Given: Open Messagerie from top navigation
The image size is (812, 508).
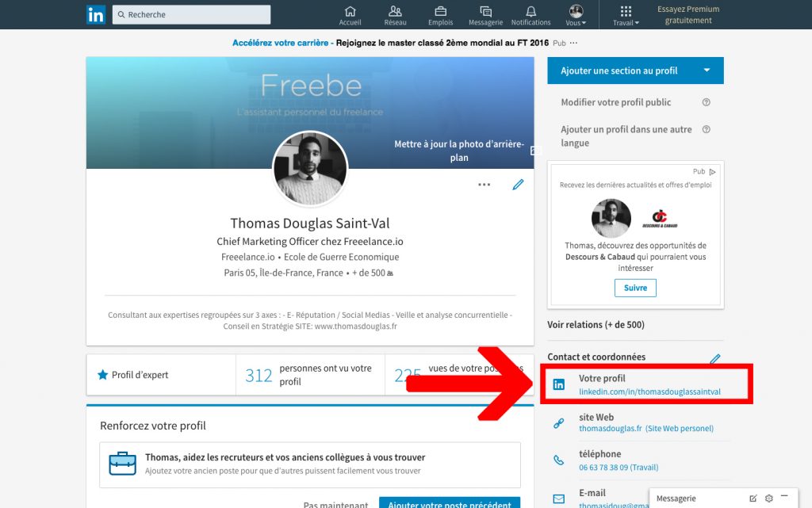Looking at the screenshot, I should 486,16.
